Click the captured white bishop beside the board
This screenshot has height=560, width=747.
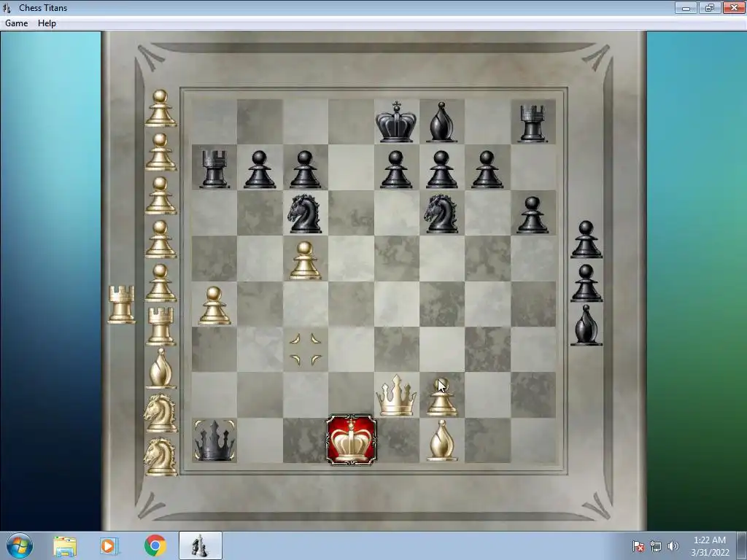point(160,367)
